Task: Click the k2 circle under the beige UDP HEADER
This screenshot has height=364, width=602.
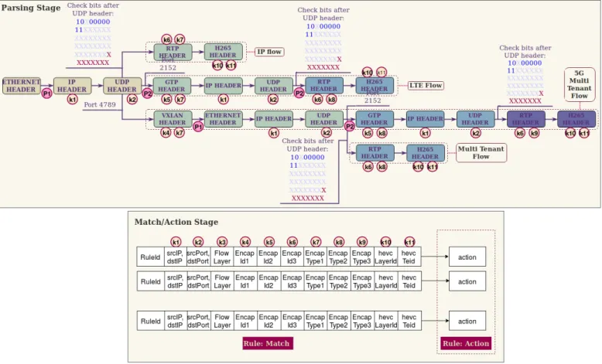Action: click(x=132, y=100)
